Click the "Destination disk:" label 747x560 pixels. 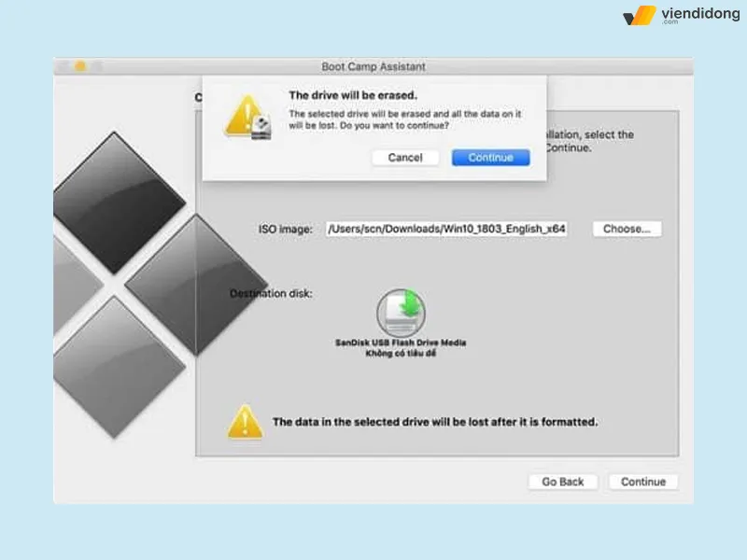click(271, 294)
